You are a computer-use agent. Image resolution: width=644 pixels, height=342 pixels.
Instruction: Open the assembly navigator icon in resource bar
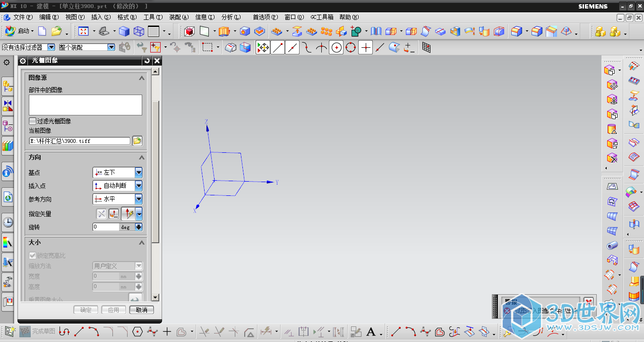(x=8, y=86)
